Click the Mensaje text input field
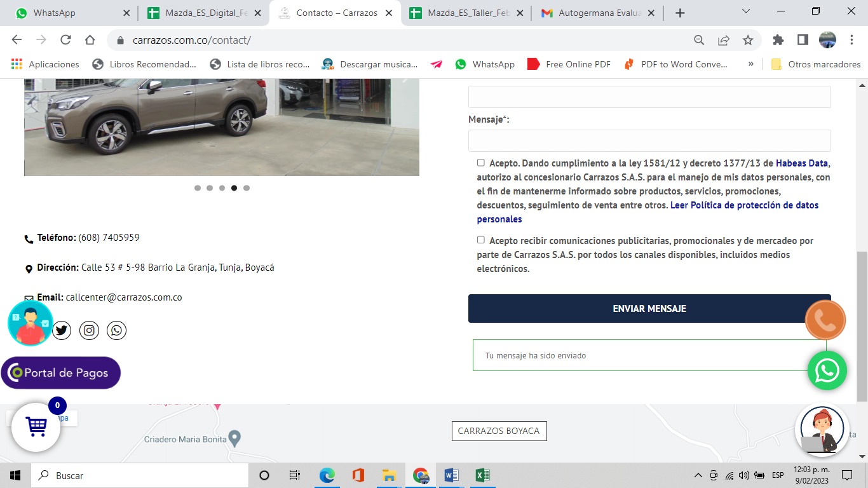The image size is (868, 488). click(649, 140)
